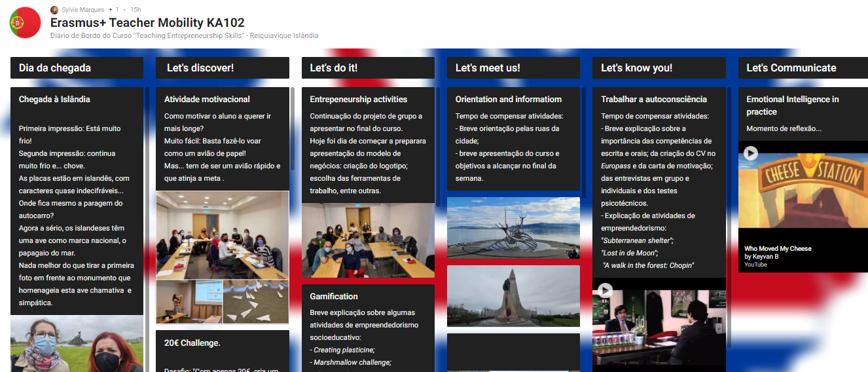Select the Let's discover! column header
Image resolution: width=868 pixels, height=372 pixels.
(x=223, y=67)
